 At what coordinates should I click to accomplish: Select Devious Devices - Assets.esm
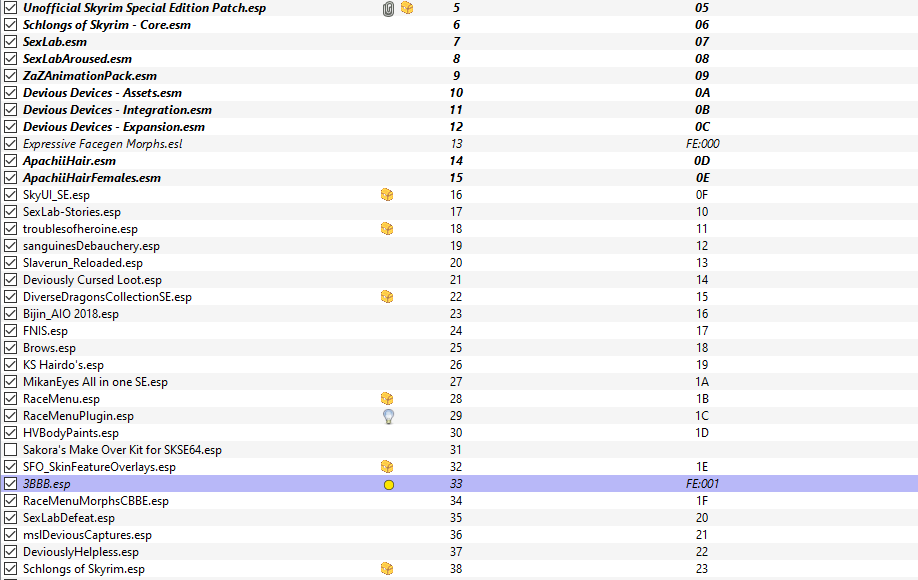pyautogui.click(x=102, y=93)
